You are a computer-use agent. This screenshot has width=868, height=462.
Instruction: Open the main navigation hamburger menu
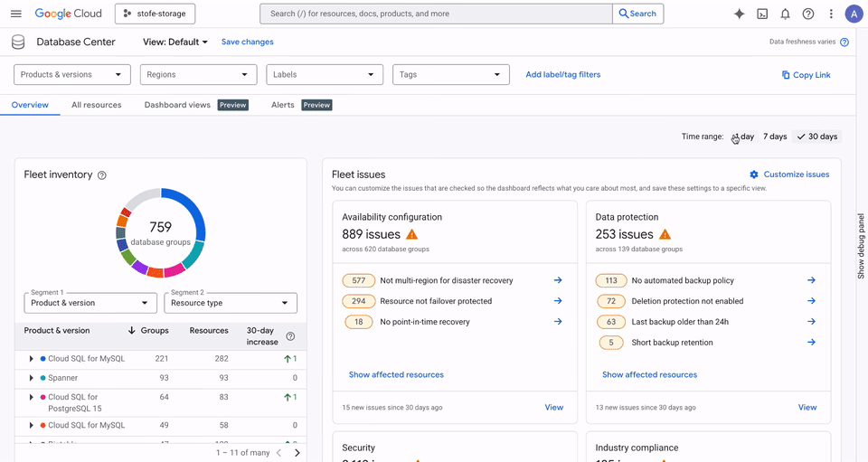(16, 14)
